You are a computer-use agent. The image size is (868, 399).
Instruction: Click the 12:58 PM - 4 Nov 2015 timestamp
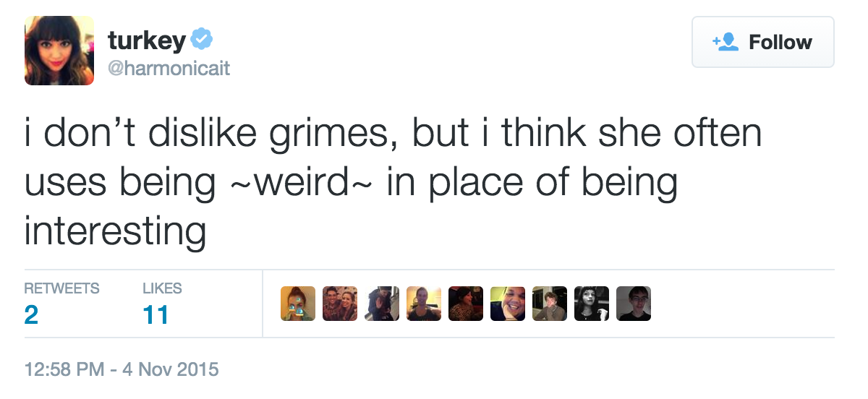pos(122,369)
